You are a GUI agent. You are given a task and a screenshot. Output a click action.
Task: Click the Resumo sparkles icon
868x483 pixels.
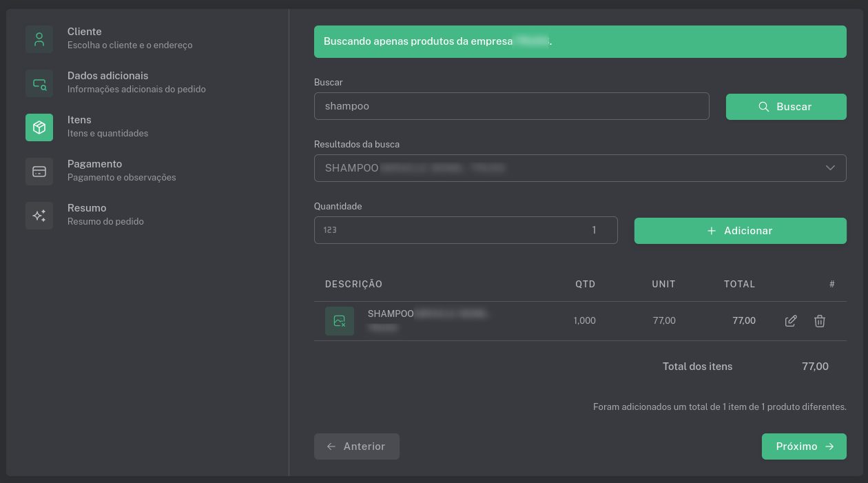tap(39, 216)
